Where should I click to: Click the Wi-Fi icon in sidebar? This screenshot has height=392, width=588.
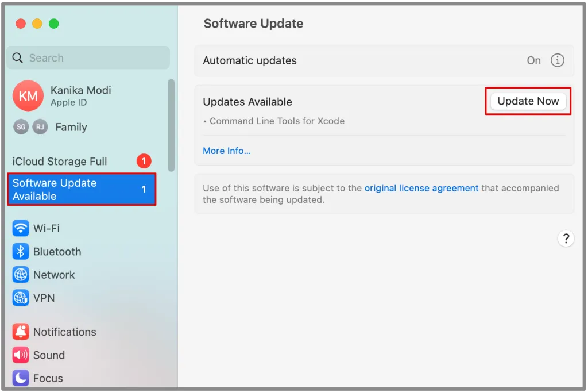click(x=21, y=228)
